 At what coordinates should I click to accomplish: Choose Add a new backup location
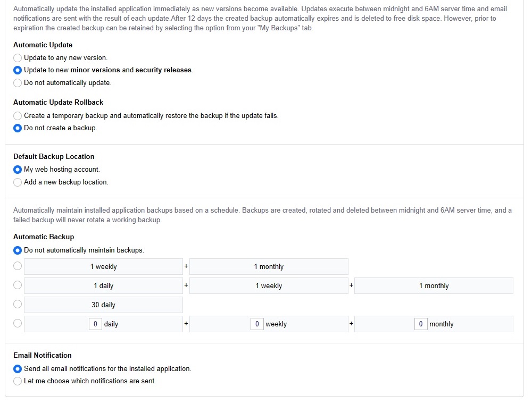point(17,181)
